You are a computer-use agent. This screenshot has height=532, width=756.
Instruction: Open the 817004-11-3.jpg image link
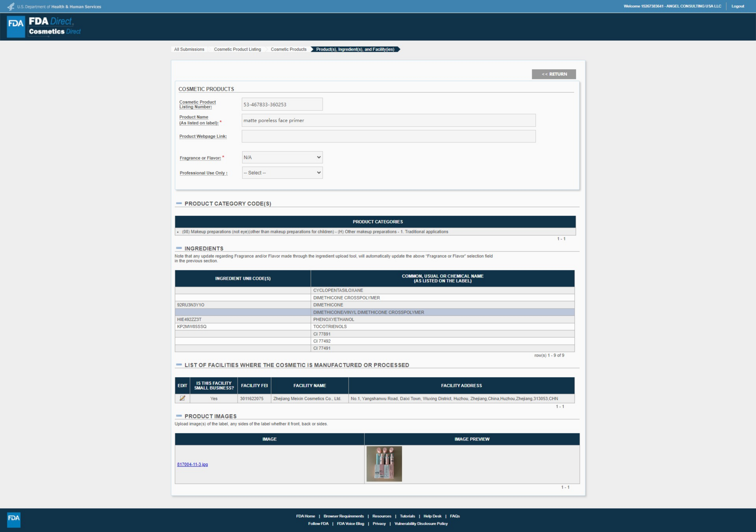point(192,464)
